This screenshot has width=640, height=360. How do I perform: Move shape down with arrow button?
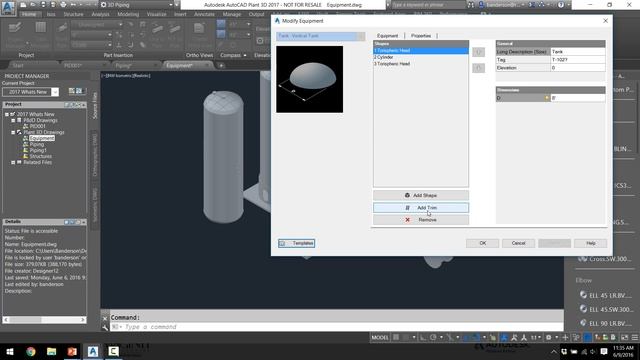tap(478, 68)
